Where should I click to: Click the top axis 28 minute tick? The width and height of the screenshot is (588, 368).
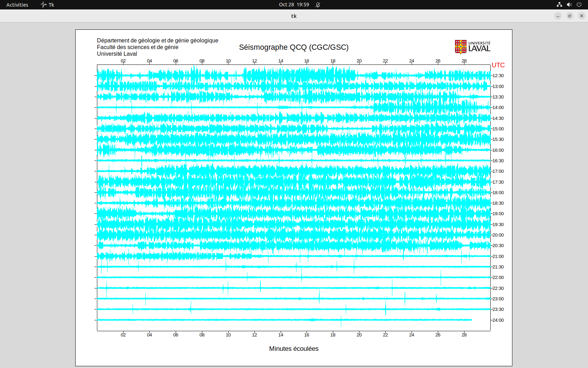tap(464, 61)
